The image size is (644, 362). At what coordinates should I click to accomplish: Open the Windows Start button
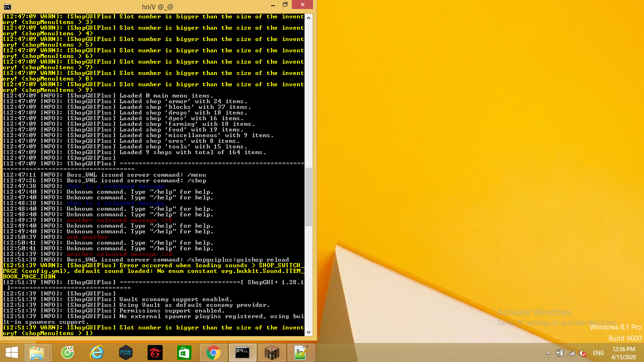(x=11, y=353)
